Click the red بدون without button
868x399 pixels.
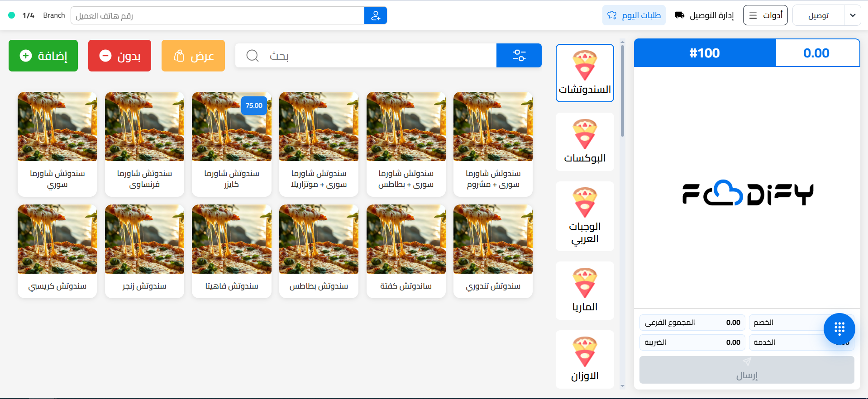119,56
